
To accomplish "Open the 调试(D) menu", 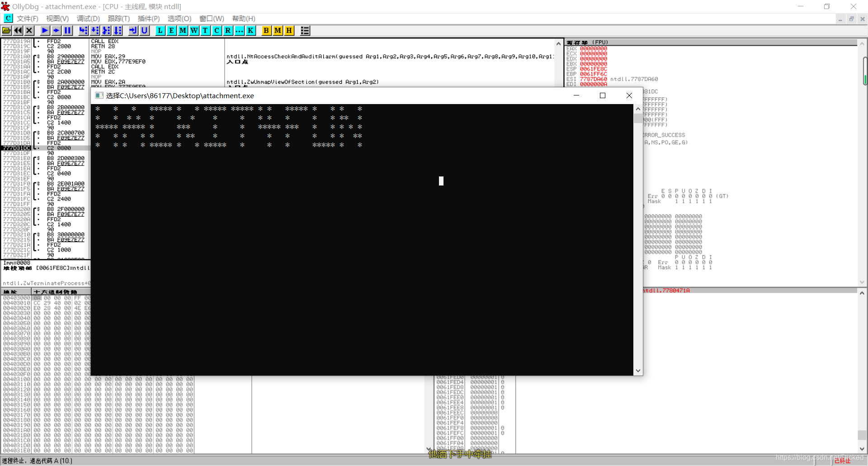I will point(88,19).
